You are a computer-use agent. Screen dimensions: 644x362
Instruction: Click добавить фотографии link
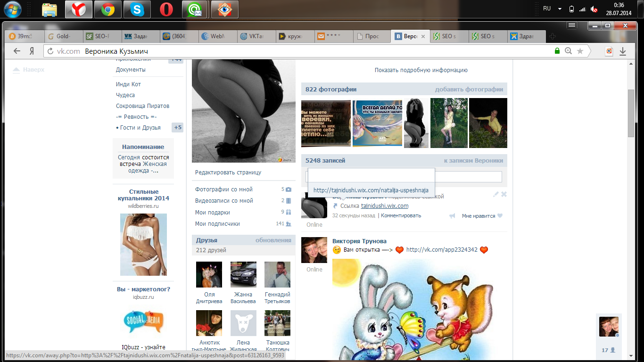469,89
